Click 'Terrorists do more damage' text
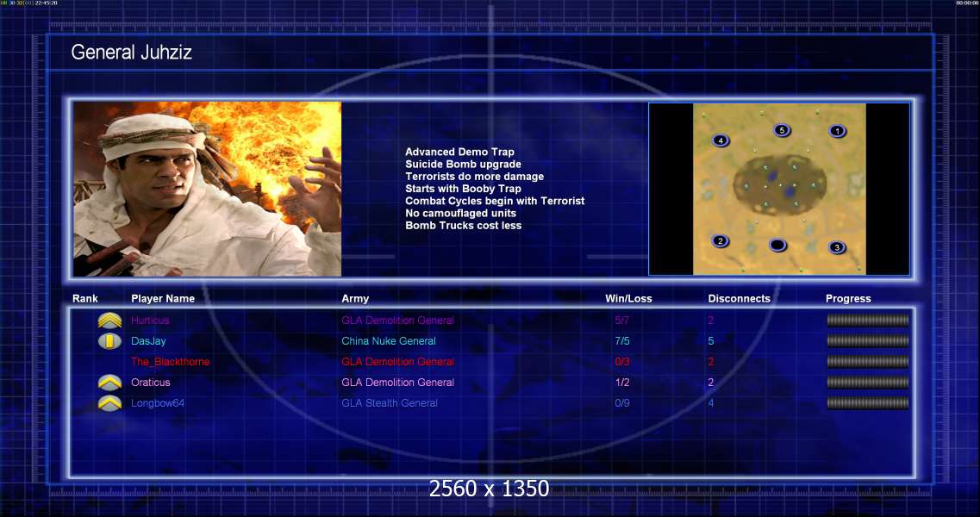Viewport: 980px width, 517px height. 474,177
